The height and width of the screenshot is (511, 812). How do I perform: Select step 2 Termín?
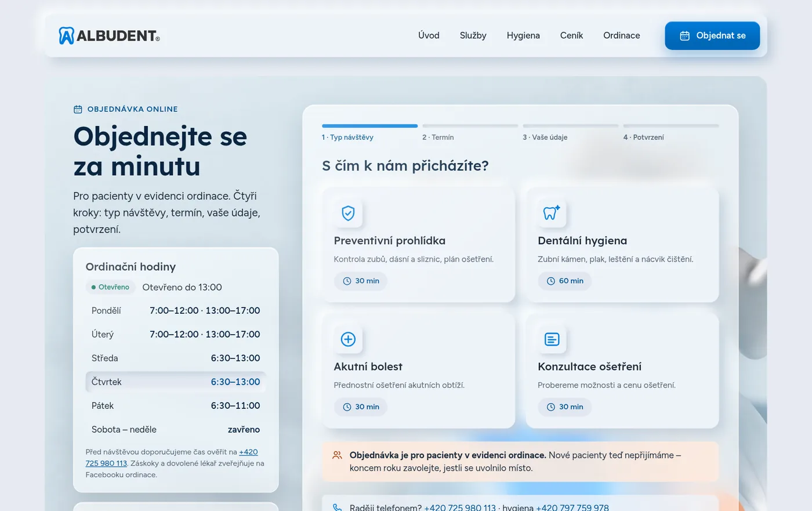[x=470, y=133]
